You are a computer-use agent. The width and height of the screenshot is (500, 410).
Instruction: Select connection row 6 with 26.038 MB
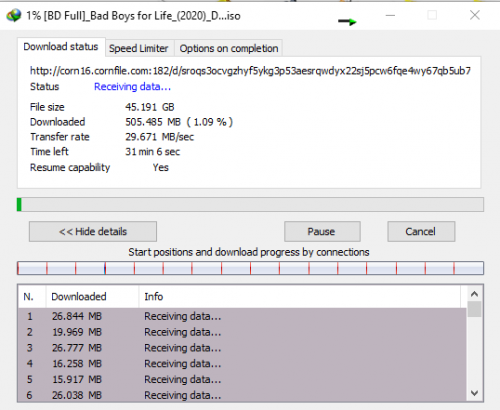pos(242,395)
